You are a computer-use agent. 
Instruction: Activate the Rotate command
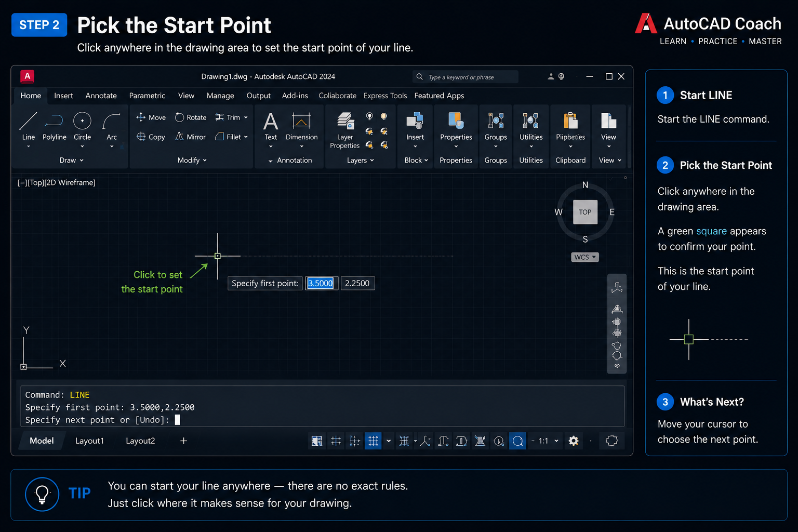coord(191,117)
